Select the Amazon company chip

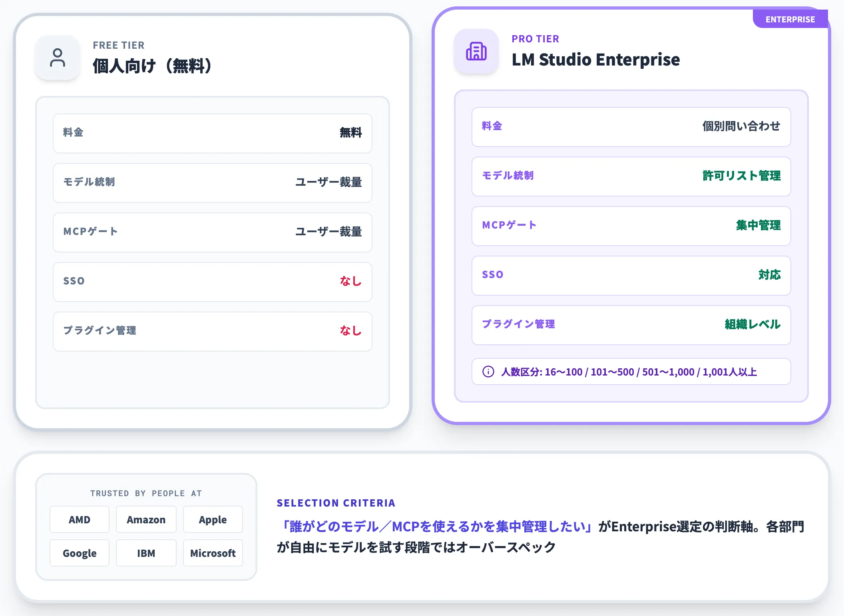tap(146, 519)
